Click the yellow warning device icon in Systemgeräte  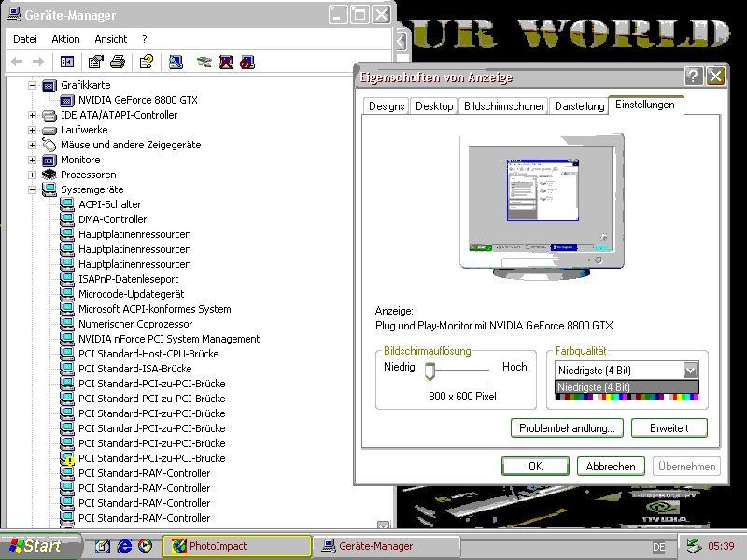point(67,458)
